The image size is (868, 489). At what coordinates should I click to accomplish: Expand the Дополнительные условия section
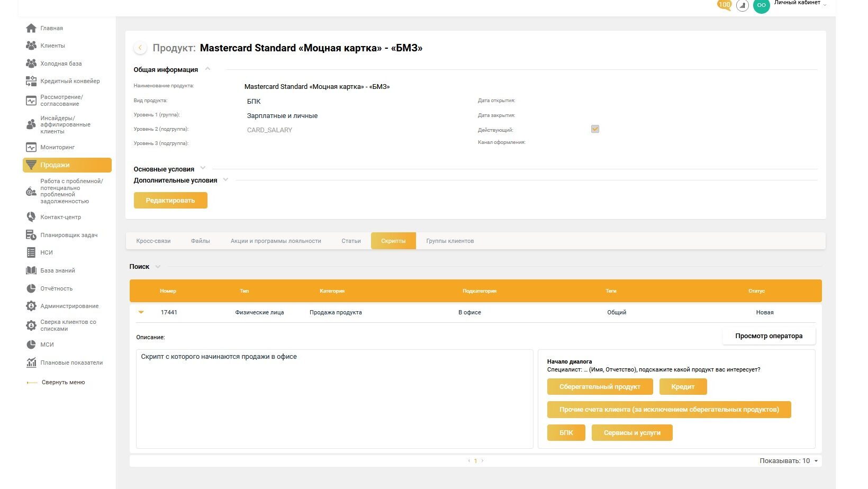225,179
